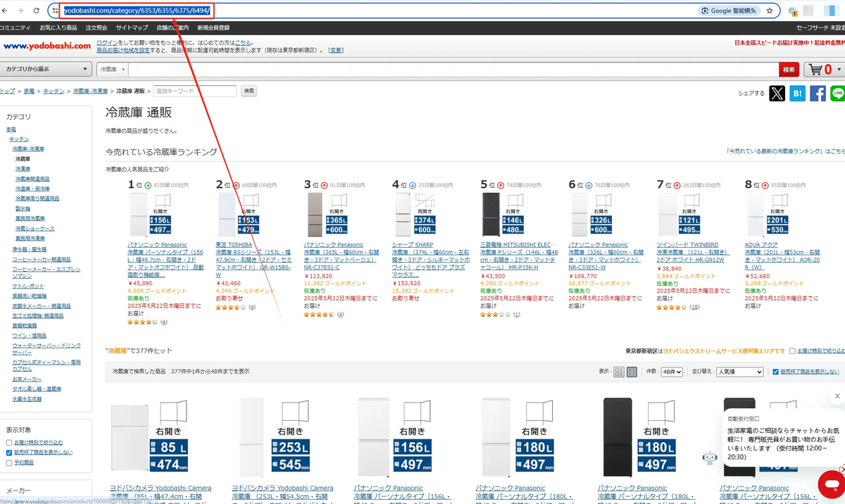This screenshot has height=504, width=845.
Task: Toggle お届け時刻で絞り込み checkbox above results
Action: click(793, 351)
